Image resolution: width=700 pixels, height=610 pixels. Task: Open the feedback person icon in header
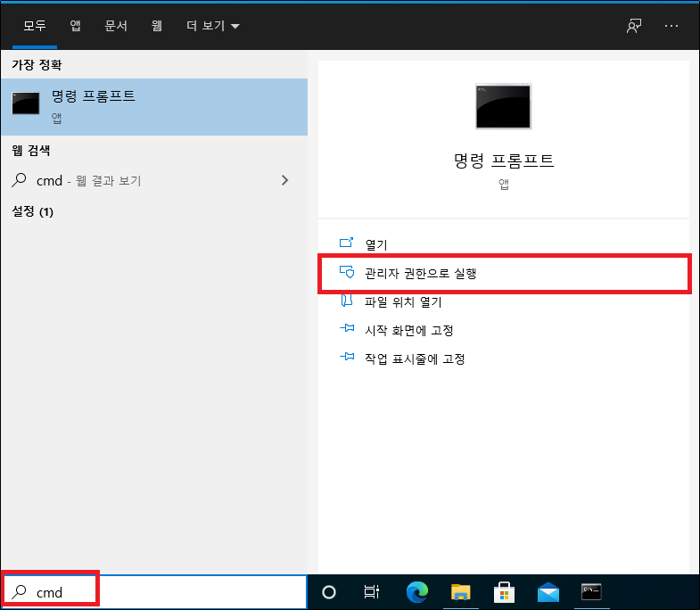(634, 26)
